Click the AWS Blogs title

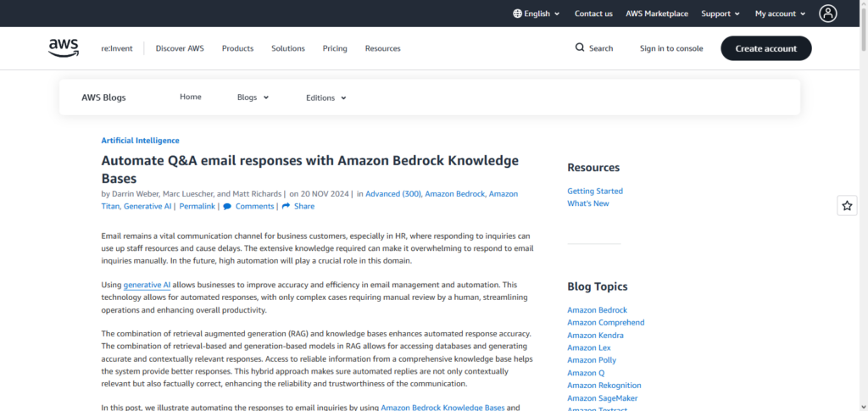103,97
